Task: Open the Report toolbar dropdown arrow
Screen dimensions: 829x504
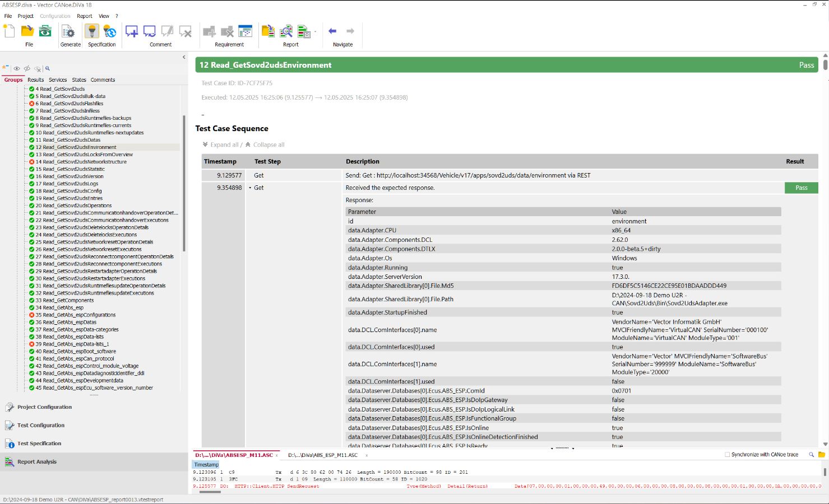Action: [316, 31]
